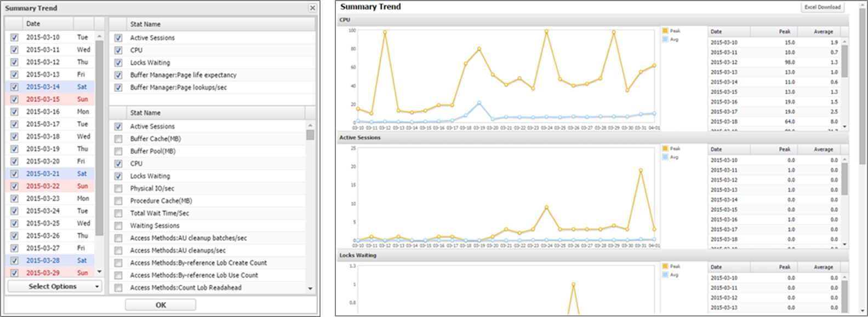The height and width of the screenshot is (317, 868).
Task: Click the CPU section header
Action: point(593,20)
